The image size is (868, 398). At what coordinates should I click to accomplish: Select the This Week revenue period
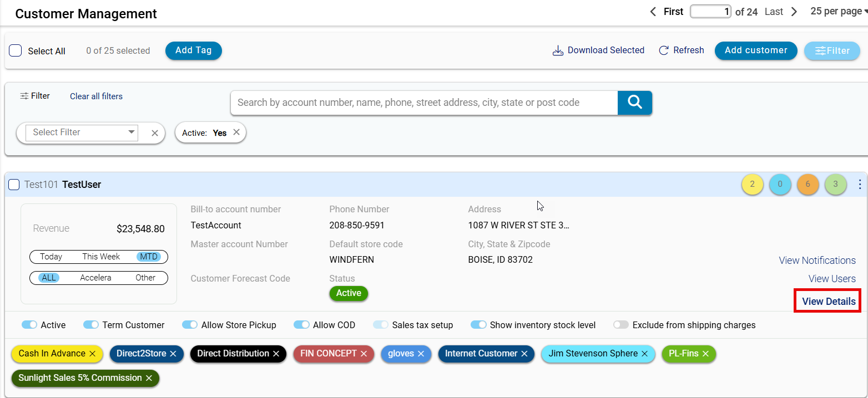[101, 257]
